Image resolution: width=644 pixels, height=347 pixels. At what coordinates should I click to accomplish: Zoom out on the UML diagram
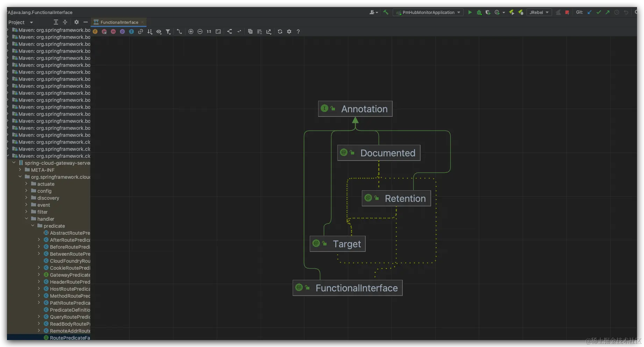(200, 31)
